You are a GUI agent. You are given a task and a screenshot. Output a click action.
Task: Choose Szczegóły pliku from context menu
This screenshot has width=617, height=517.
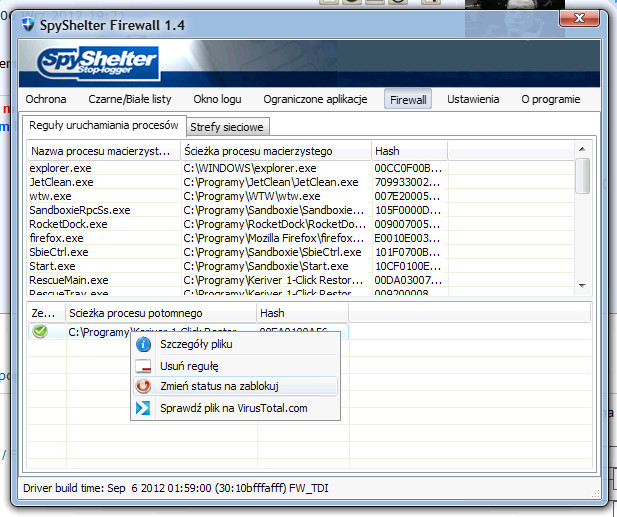(x=235, y=344)
